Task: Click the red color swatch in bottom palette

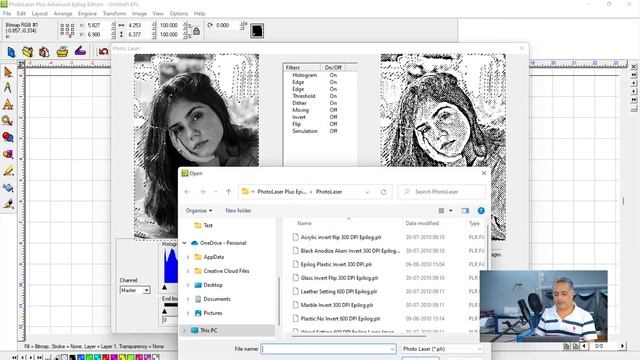Action: click(x=106, y=358)
